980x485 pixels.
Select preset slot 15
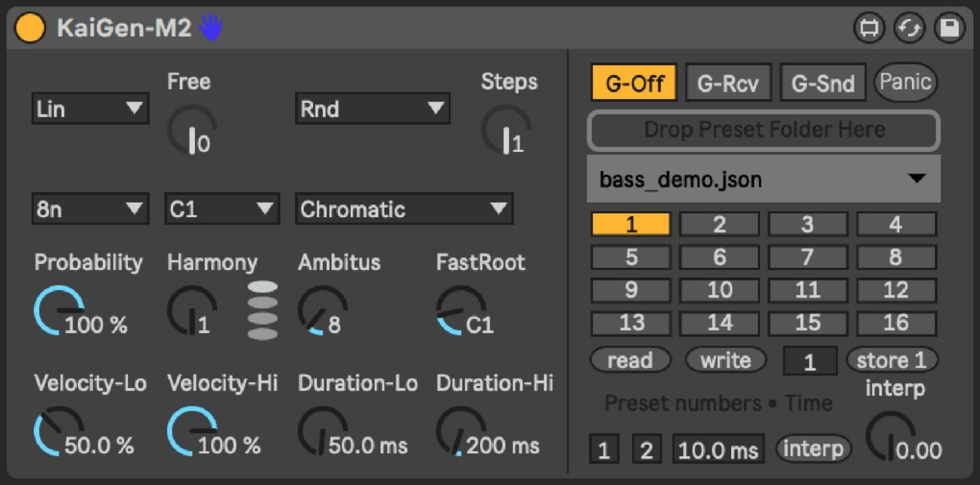pos(808,323)
